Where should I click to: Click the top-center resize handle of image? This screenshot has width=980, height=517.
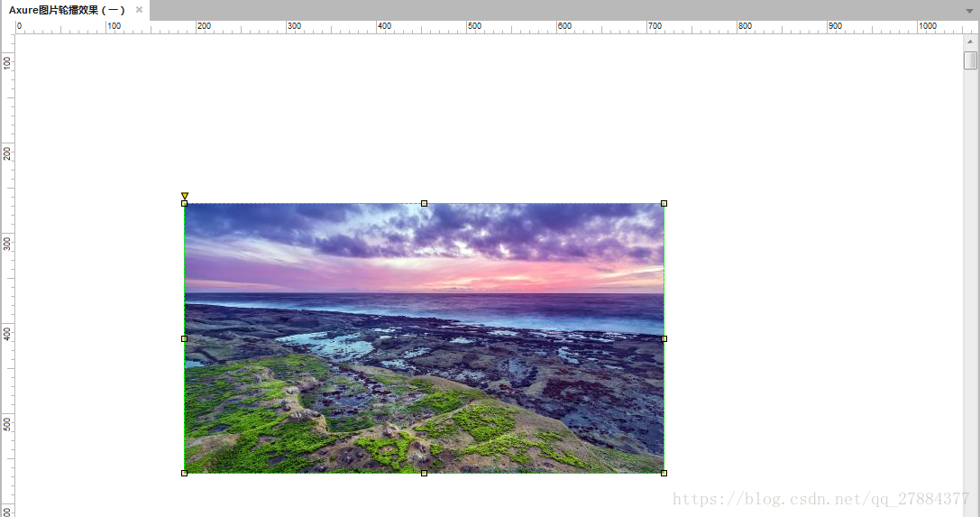point(425,203)
